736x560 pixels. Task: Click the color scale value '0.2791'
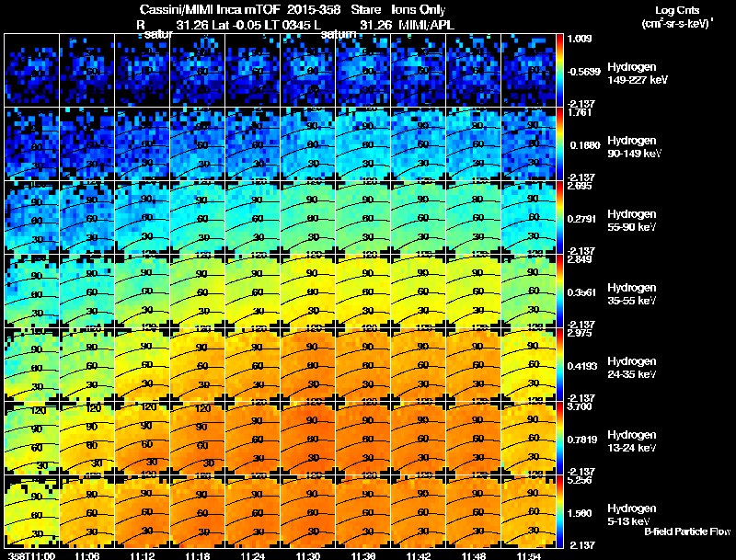pyautogui.click(x=582, y=219)
